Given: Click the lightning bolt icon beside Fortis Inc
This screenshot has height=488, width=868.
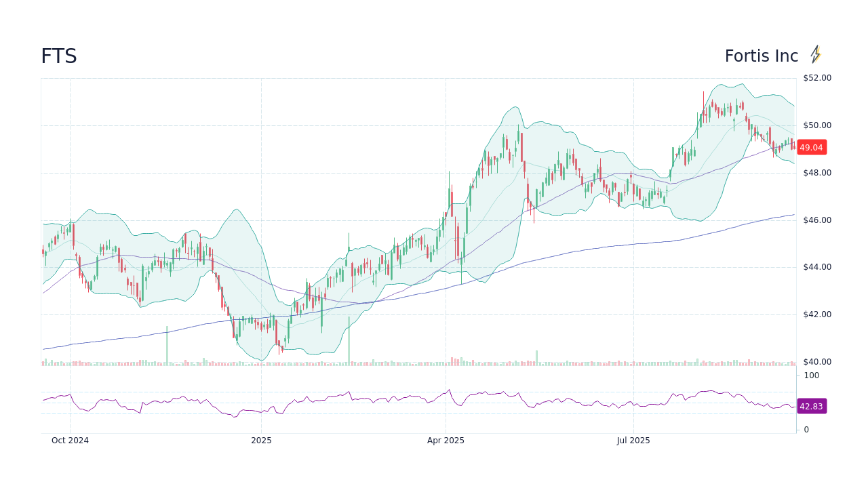Looking at the screenshot, I should coord(816,54).
